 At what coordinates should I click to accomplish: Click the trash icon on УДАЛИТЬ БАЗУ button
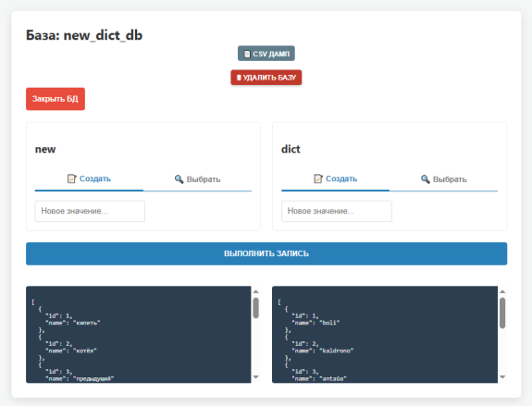(x=239, y=78)
